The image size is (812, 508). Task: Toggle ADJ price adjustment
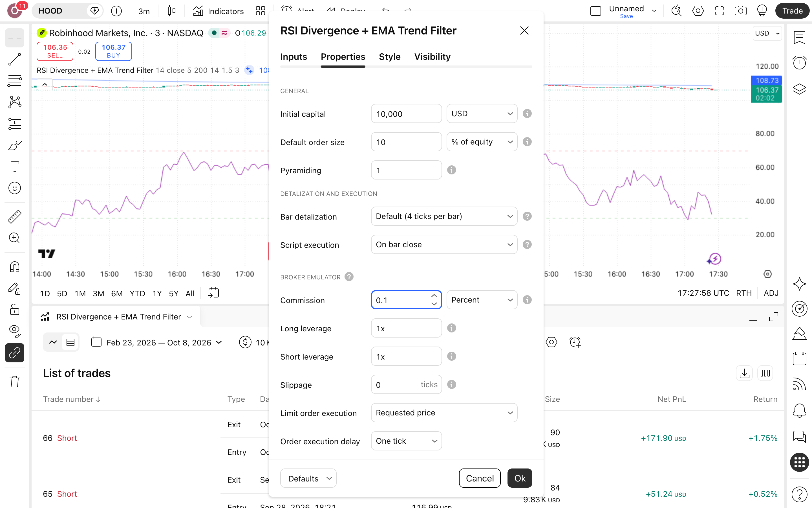[x=771, y=293]
